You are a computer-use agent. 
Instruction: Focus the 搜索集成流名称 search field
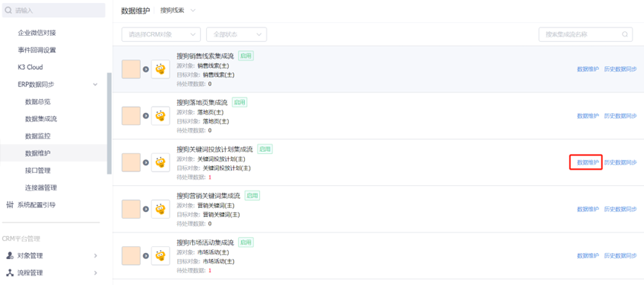(x=585, y=34)
